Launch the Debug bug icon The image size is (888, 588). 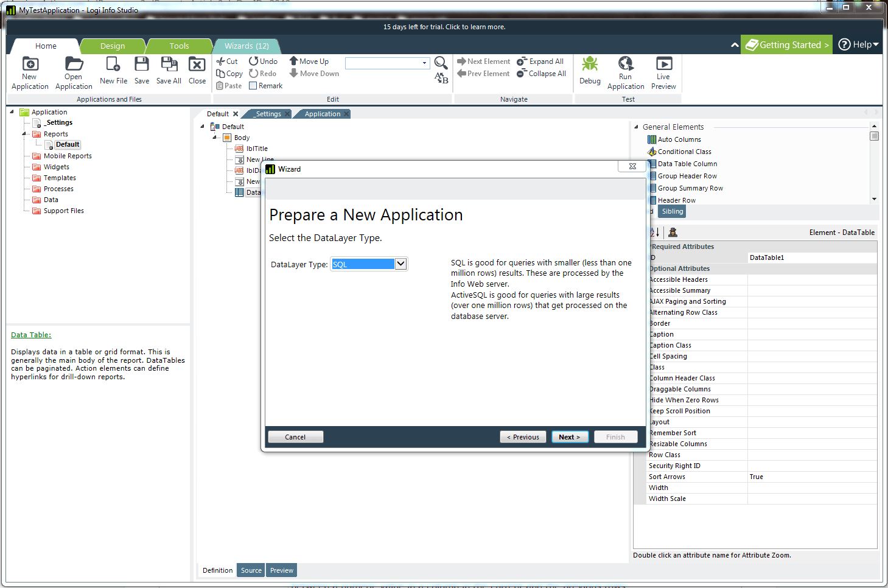(589, 65)
